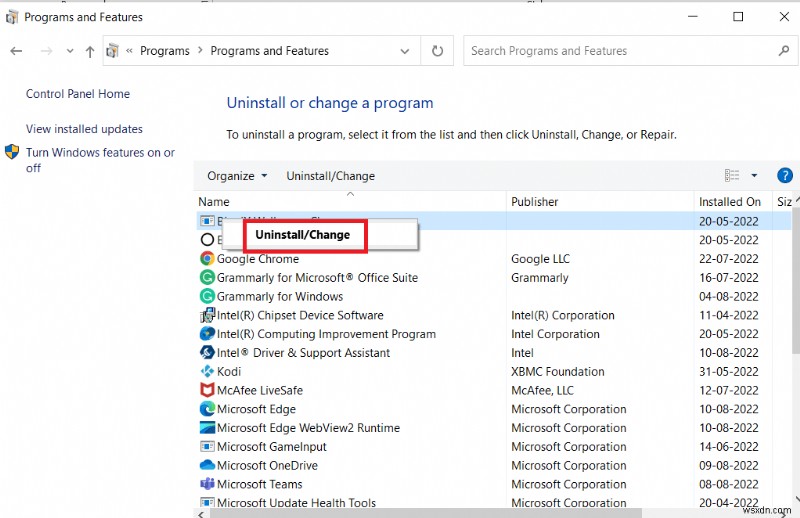Image resolution: width=800 pixels, height=518 pixels.
Task: Open the view options dropdown arrow
Action: tap(754, 175)
